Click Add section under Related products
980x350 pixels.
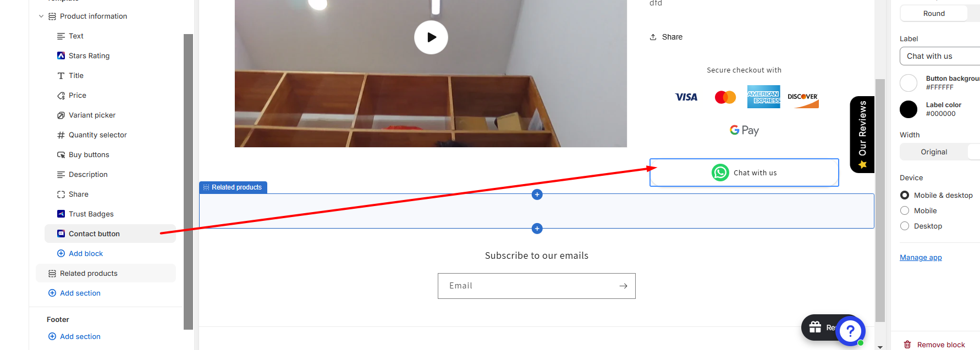74,293
